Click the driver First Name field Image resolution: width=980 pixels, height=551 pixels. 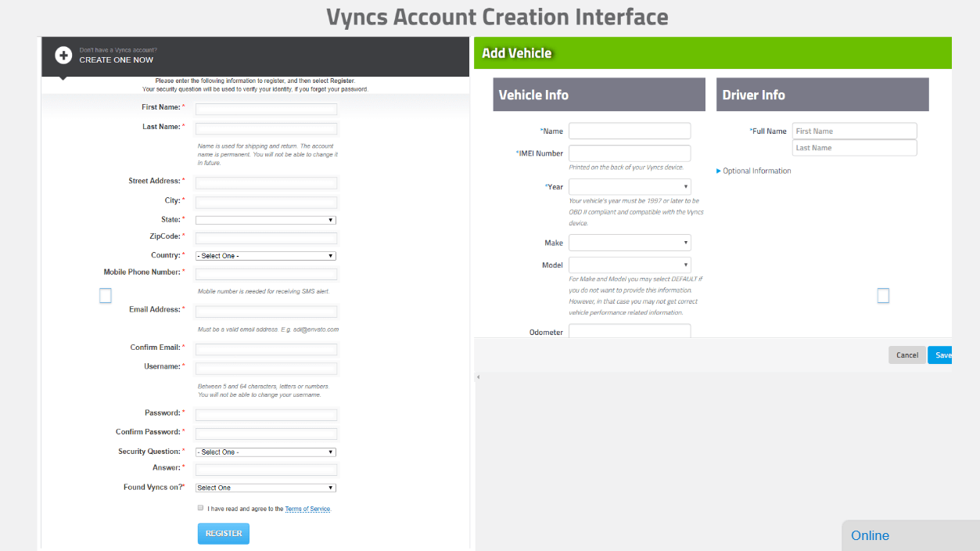click(854, 131)
